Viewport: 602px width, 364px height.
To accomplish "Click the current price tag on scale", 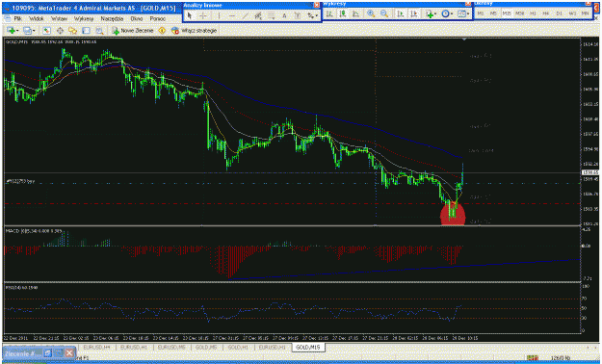I will 590,172.
